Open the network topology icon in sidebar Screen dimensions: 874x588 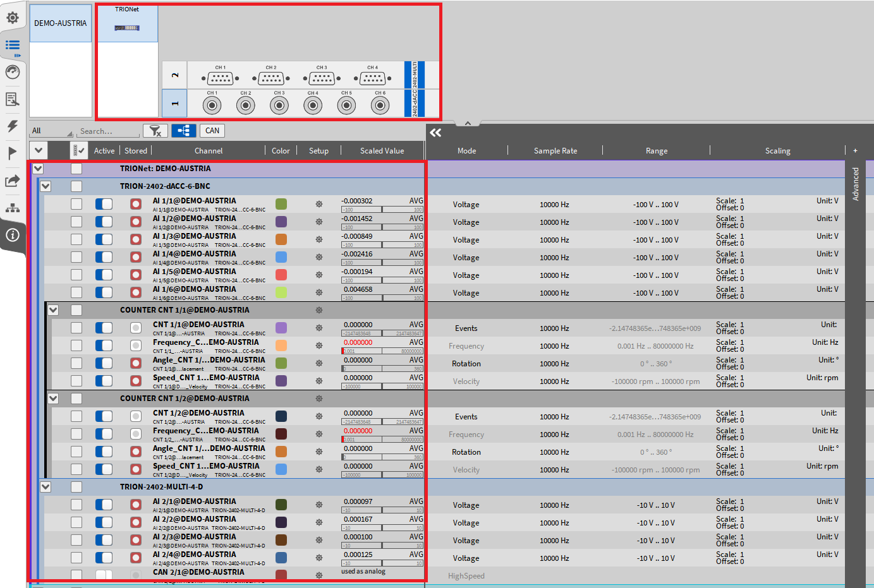tap(13, 208)
